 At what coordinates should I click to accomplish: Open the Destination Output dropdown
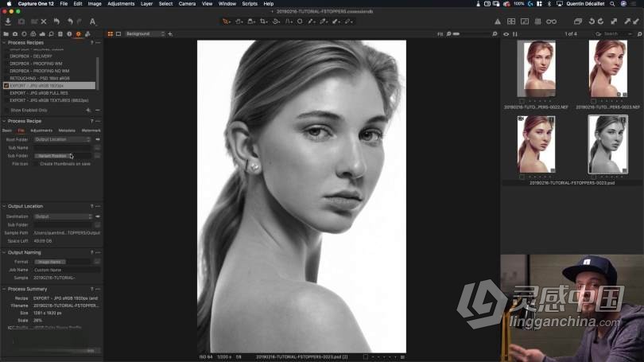pos(64,216)
